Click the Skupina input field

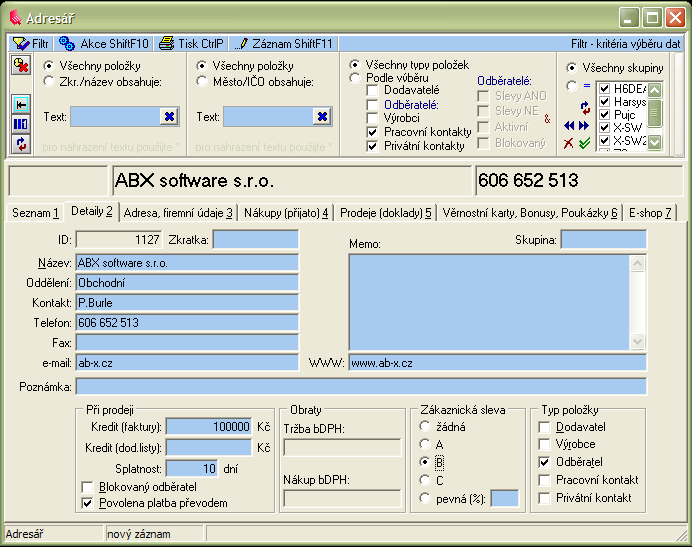(603, 240)
